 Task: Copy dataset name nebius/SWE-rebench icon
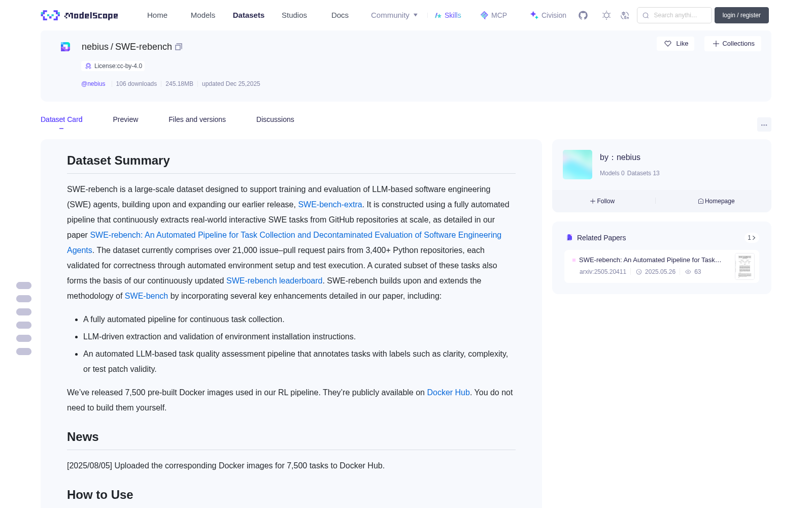point(179,47)
